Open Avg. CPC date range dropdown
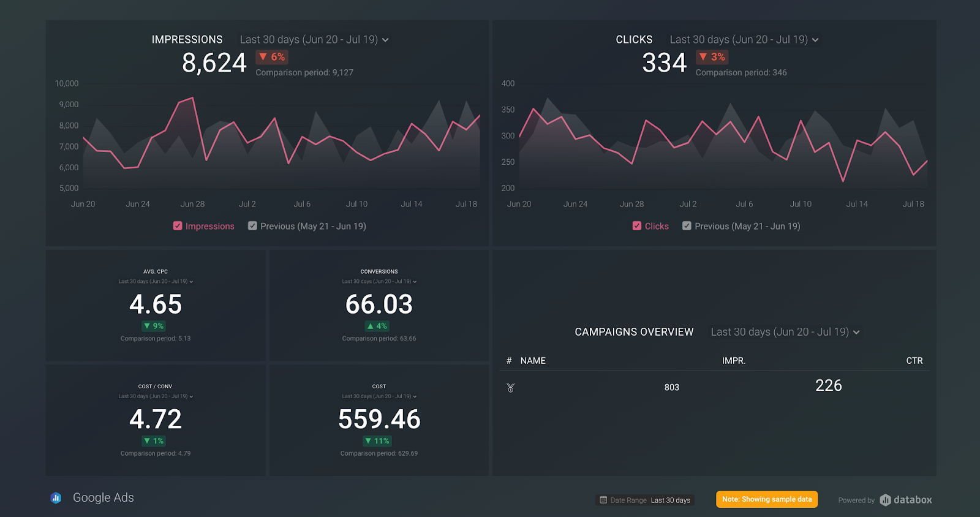Image resolution: width=980 pixels, height=517 pixels. pos(156,282)
